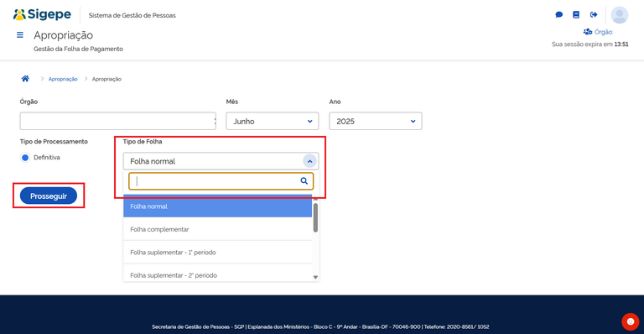Select the Definitiva radio button
The height and width of the screenshot is (334, 644).
(25, 157)
